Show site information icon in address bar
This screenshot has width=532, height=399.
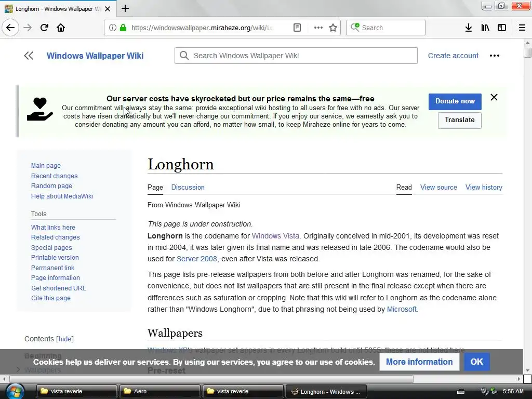tap(112, 28)
